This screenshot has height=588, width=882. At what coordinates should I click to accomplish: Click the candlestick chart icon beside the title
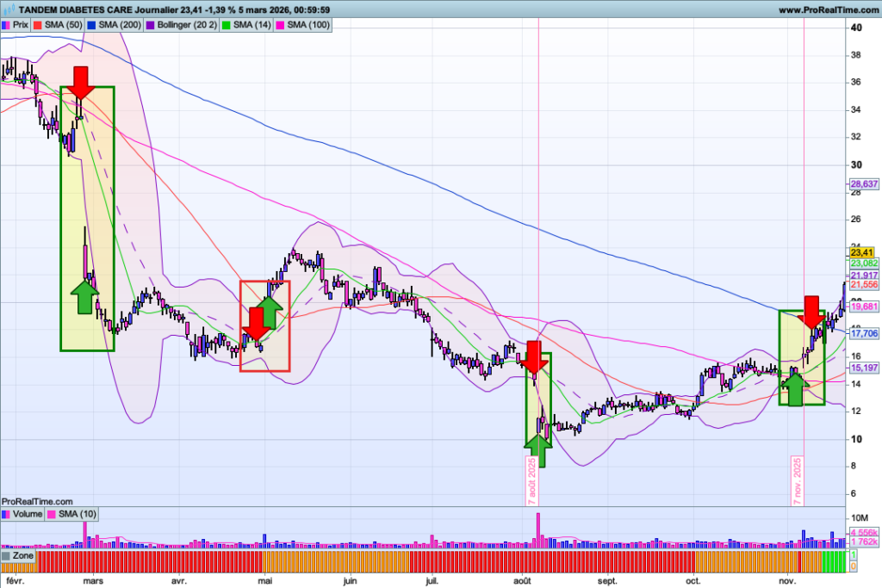coord(8,9)
